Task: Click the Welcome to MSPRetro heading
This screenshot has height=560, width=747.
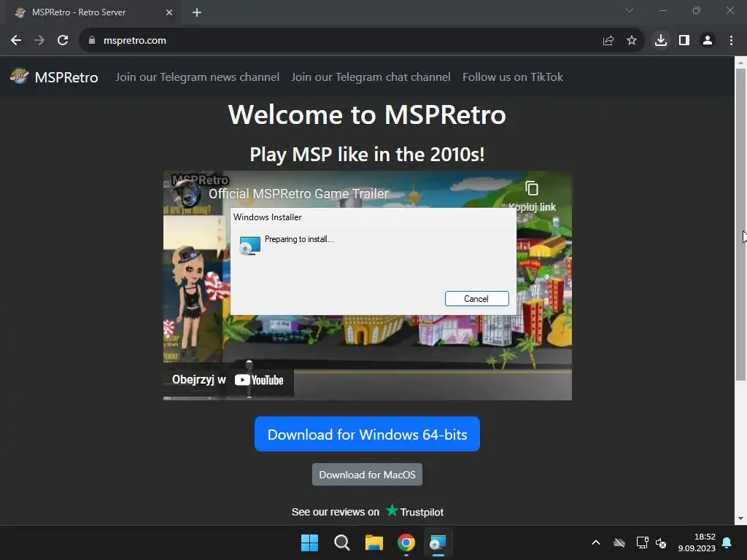Action: pos(368,114)
